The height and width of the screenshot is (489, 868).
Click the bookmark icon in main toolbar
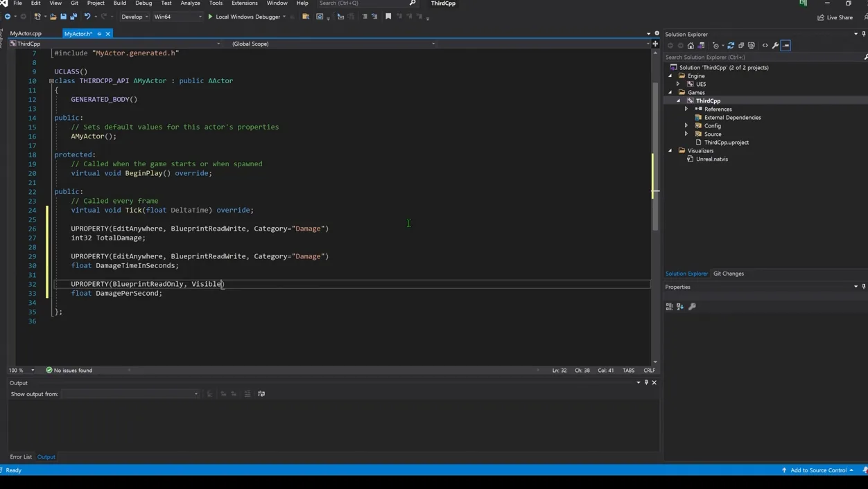(388, 17)
